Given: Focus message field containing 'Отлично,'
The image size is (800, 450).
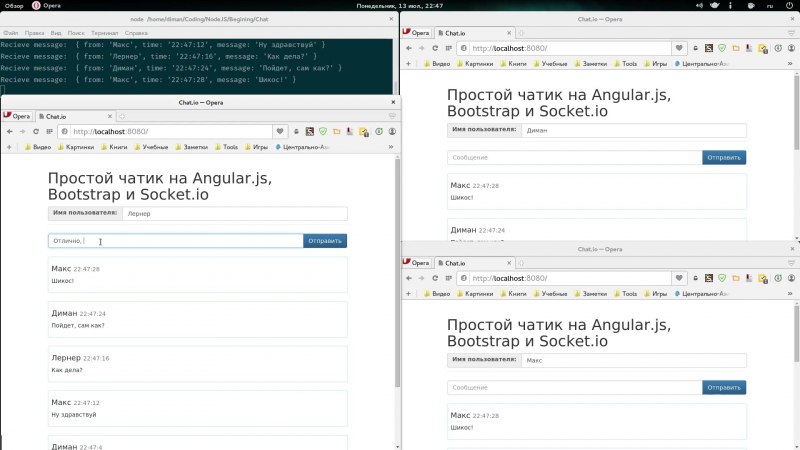Looking at the screenshot, I should point(176,241).
